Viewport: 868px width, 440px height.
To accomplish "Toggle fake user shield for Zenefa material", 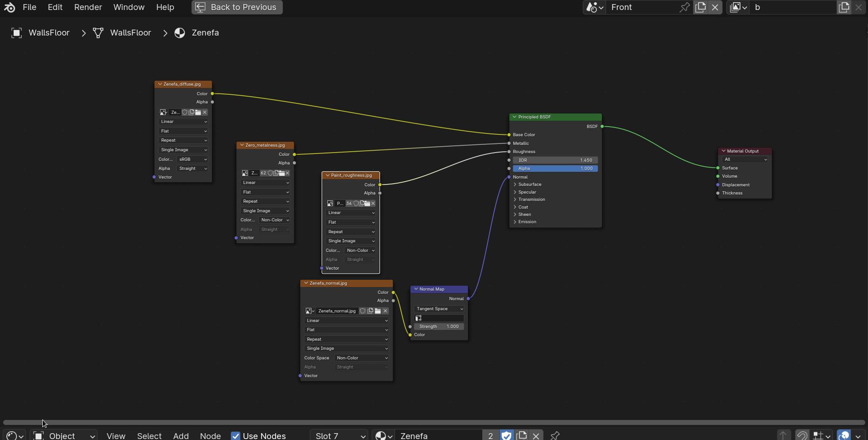I will point(506,435).
